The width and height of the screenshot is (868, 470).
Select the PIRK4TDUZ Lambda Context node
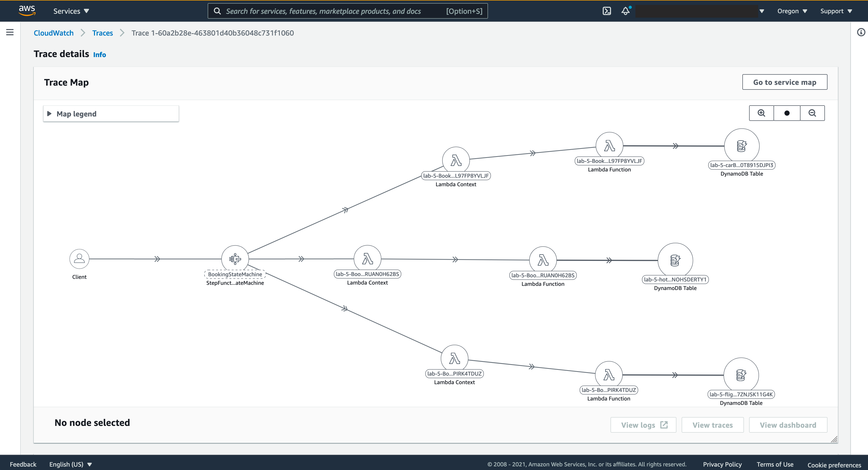pyautogui.click(x=454, y=358)
